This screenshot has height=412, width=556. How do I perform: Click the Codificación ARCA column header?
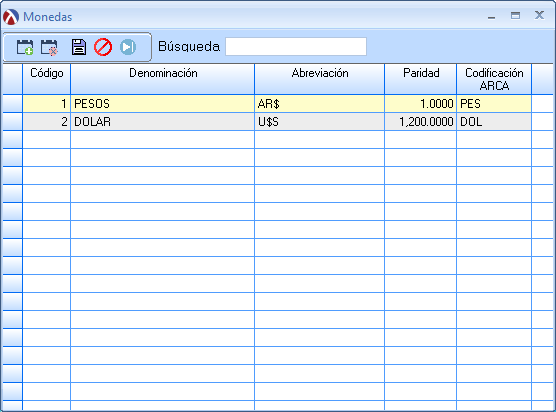[x=494, y=79]
